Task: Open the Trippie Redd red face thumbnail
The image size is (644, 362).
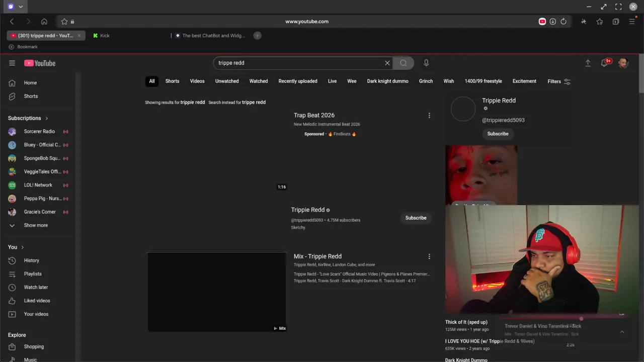Action: [x=481, y=175]
